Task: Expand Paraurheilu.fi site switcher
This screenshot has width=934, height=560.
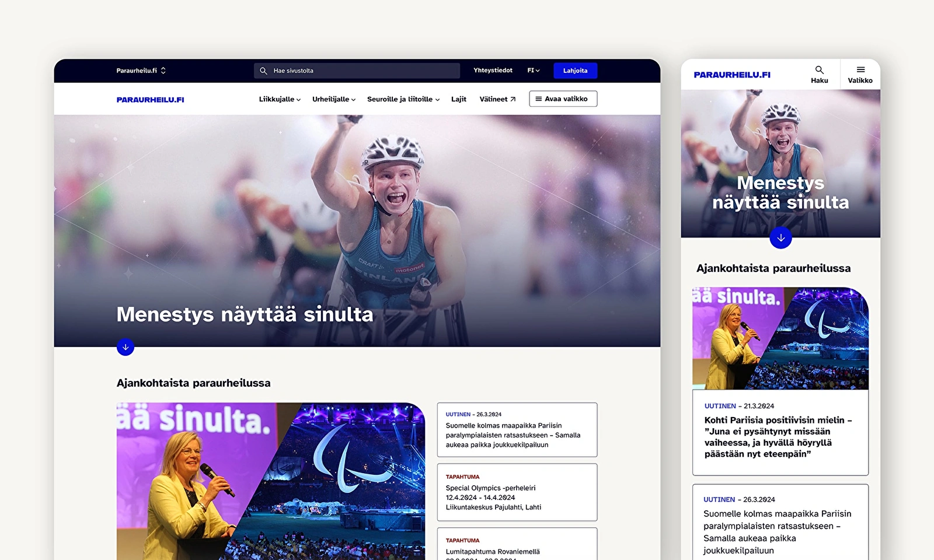Action: click(141, 71)
